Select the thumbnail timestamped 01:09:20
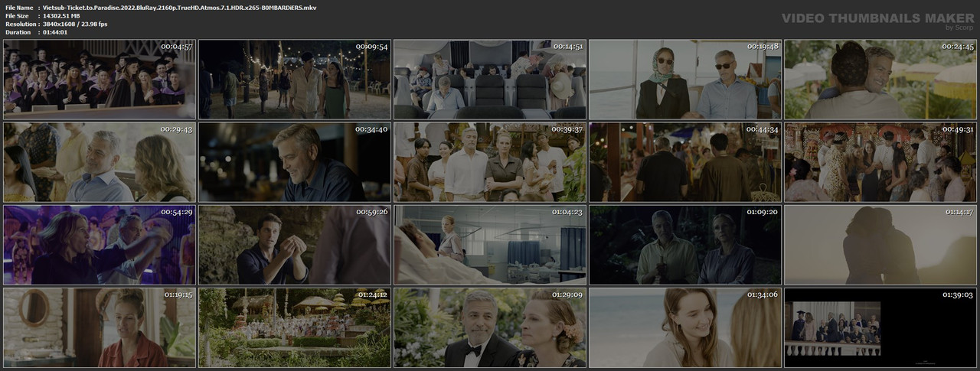 pyautogui.click(x=685, y=245)
